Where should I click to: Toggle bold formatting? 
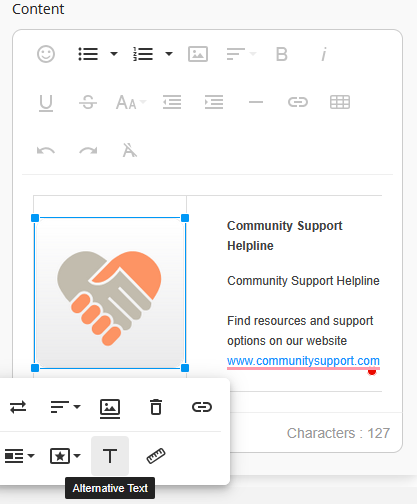coord(282,54)
